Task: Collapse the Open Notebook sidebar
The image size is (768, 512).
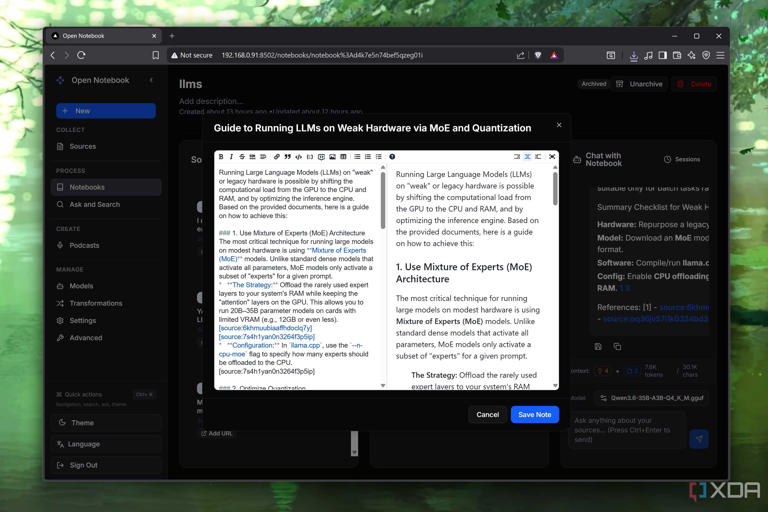Action: coord(151,80)
